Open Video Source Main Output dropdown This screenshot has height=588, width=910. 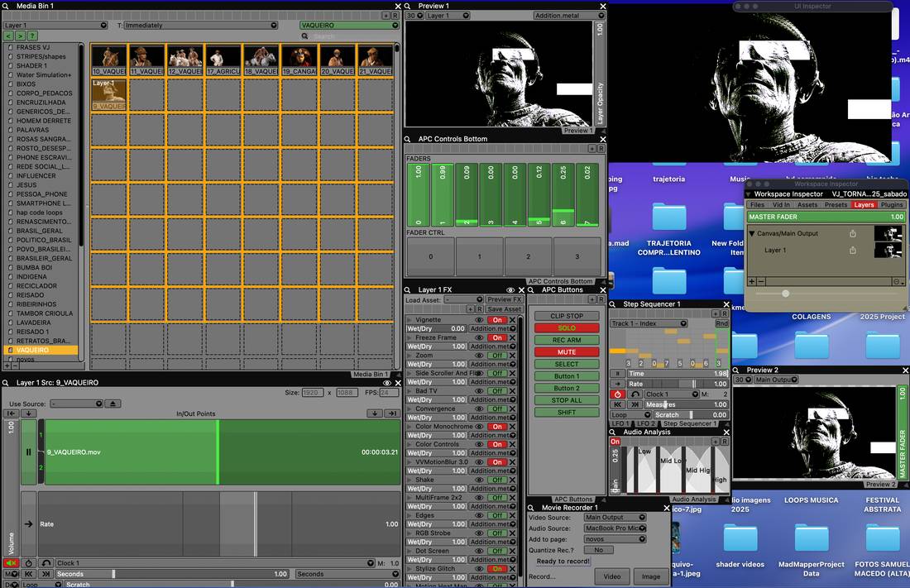point(615,517)
